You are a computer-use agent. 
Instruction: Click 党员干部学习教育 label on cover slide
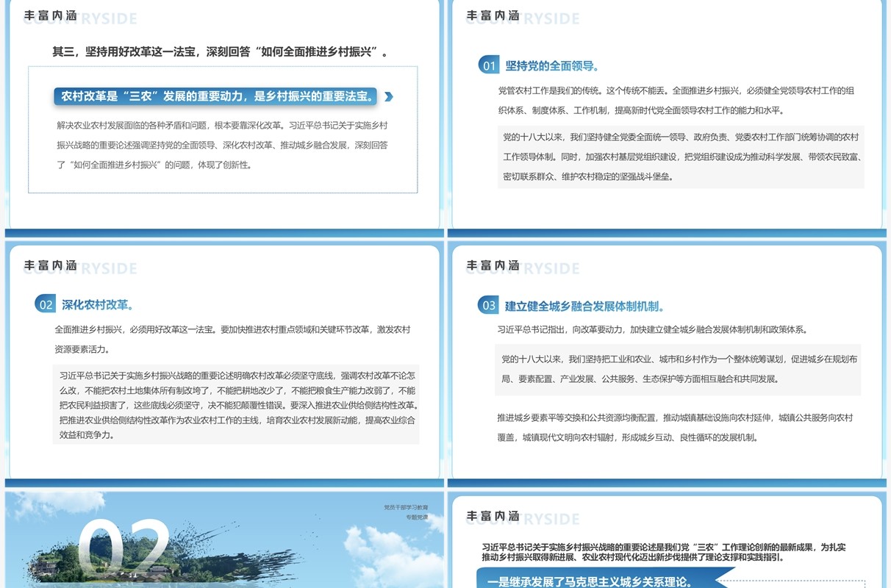[x=406, y=507]
